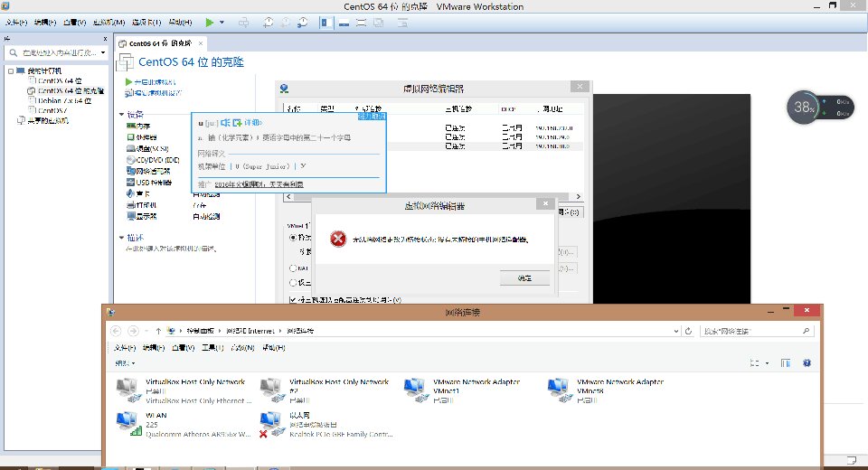Collapse the 设备 section

click(x=122, y=115)
